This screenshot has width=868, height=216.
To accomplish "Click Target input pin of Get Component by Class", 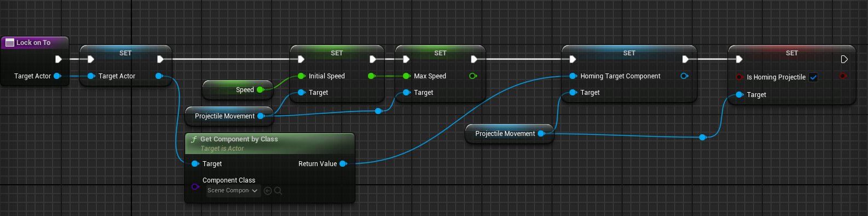I will [196, 164].
